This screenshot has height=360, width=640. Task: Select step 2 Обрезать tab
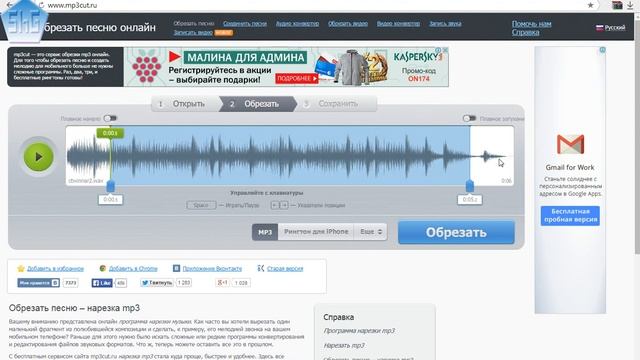tap(258, 104)
